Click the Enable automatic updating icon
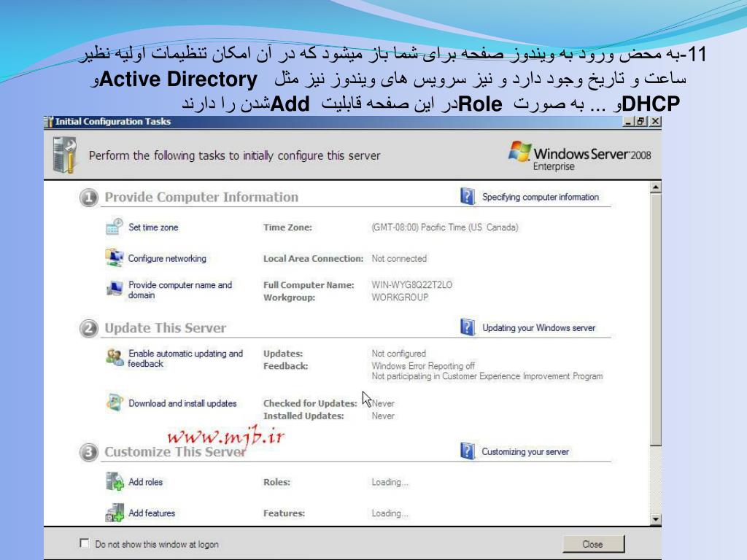 [x=115, y=357]
